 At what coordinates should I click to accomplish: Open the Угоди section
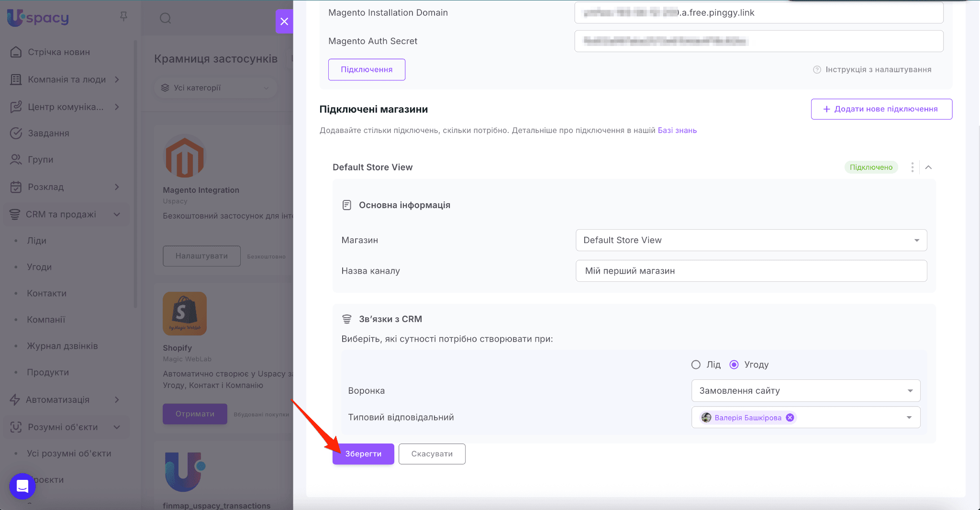[39, 267]
